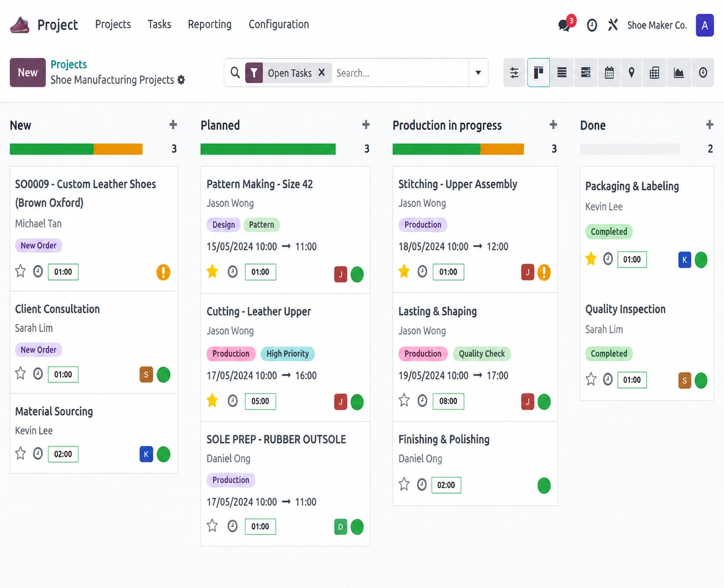Image resolution: width=724 pixels, height=588 pixels.
Task: Click the Production in progress progress bar
Action: [458, 149]
